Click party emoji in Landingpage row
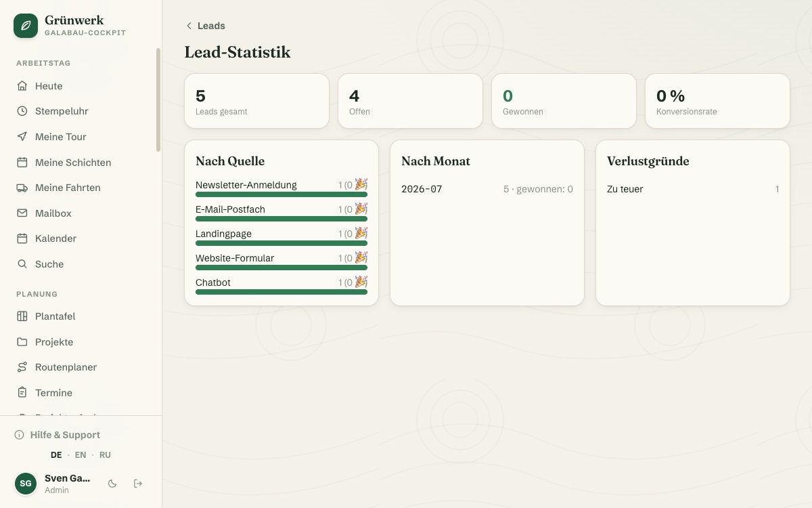The height and width of the screenshot is (508, 812). coord(361,233)
